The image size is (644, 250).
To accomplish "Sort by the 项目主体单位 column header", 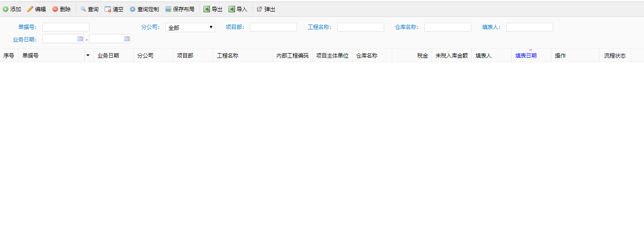I will (332, 56).
